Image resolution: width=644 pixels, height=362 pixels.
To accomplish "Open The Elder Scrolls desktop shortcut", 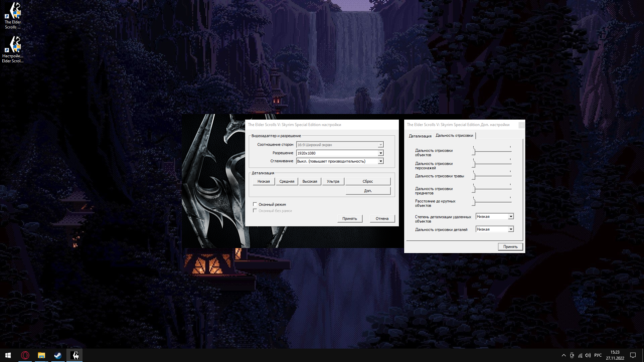I will pos(13,16).
